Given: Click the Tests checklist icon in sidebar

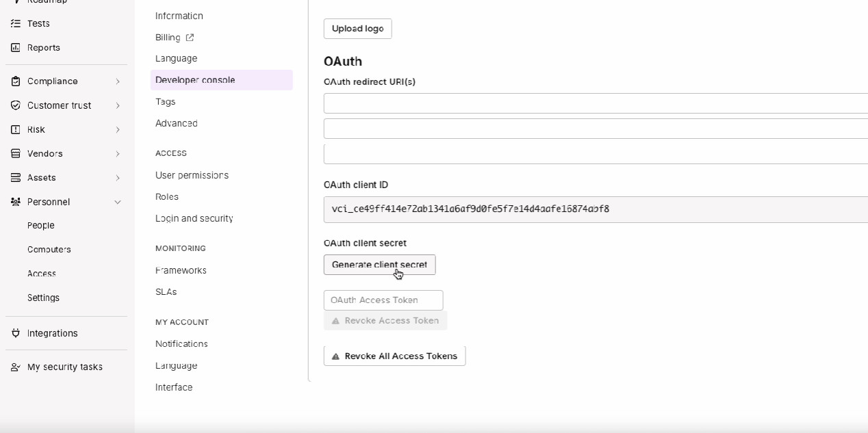Looking at the screenshot, I should coord(15,23).
